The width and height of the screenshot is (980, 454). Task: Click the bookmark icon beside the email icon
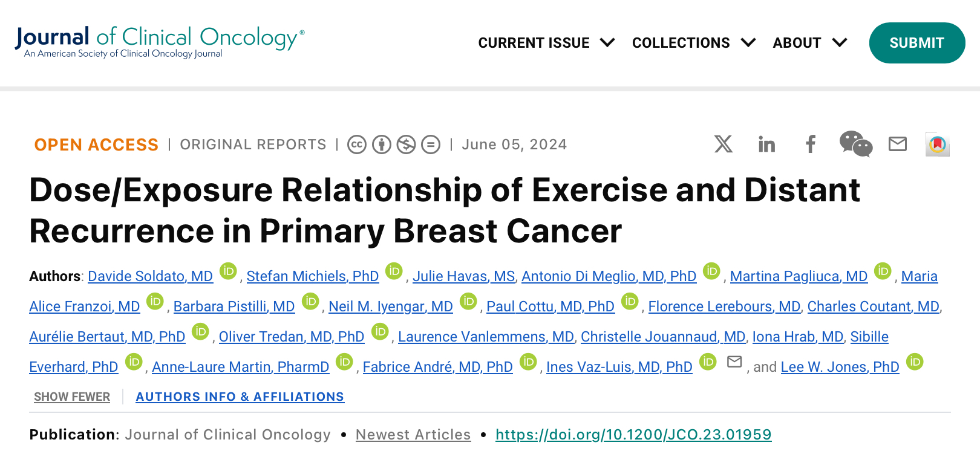coord(938,144)
